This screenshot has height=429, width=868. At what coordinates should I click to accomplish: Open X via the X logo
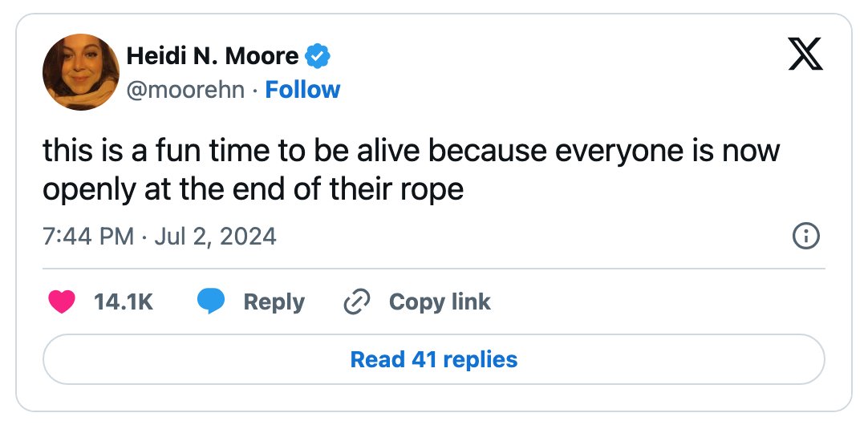[x=805, y=54]
